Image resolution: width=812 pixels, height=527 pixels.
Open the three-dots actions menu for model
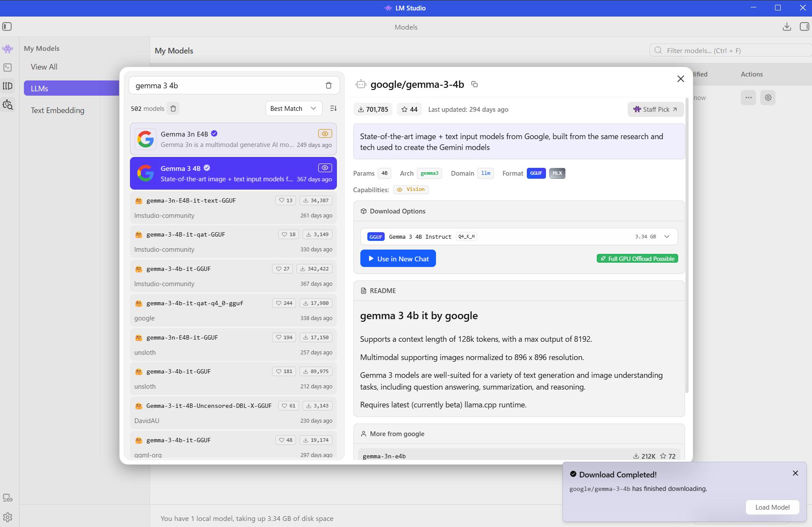click(748, 97)
